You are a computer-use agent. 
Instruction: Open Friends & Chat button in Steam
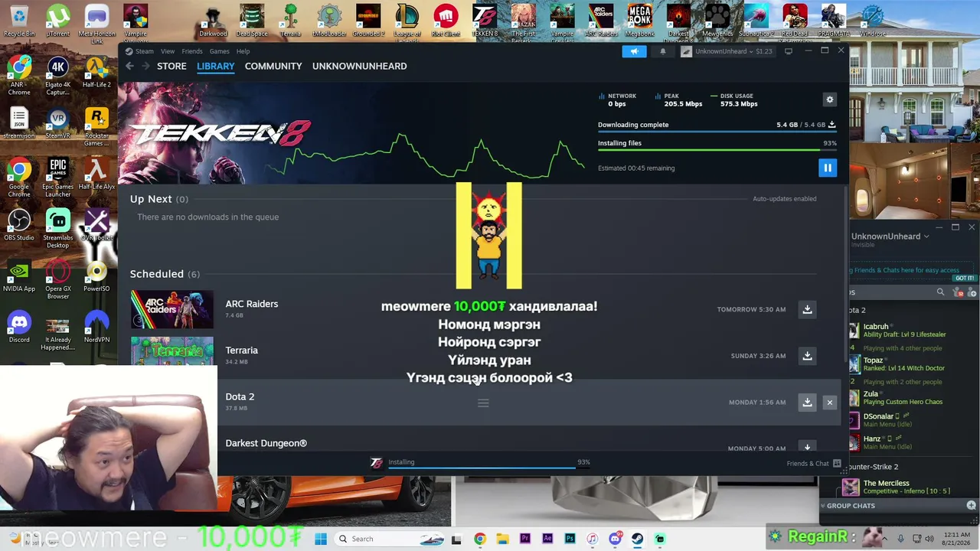tap(813, 463)
